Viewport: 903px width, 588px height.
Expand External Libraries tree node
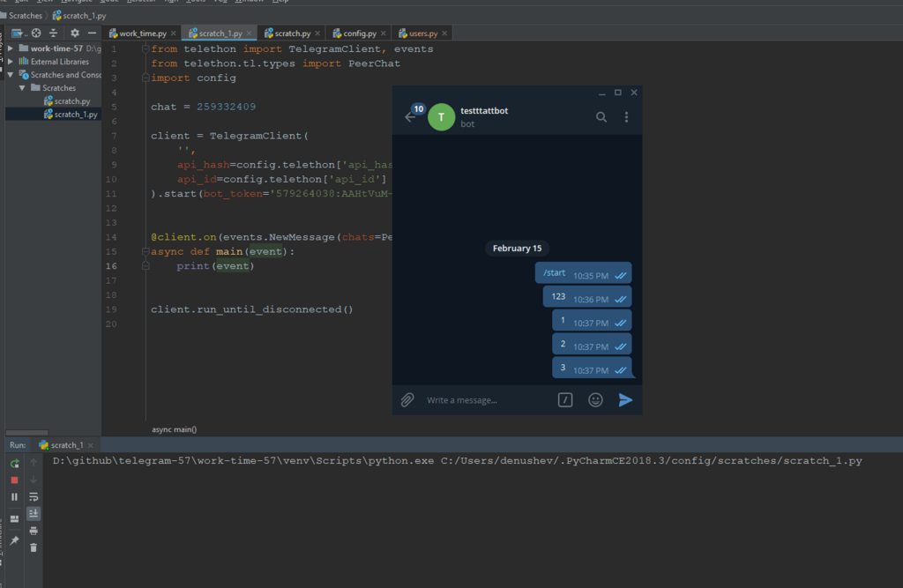pyautogui.click(x=11, y=62)
